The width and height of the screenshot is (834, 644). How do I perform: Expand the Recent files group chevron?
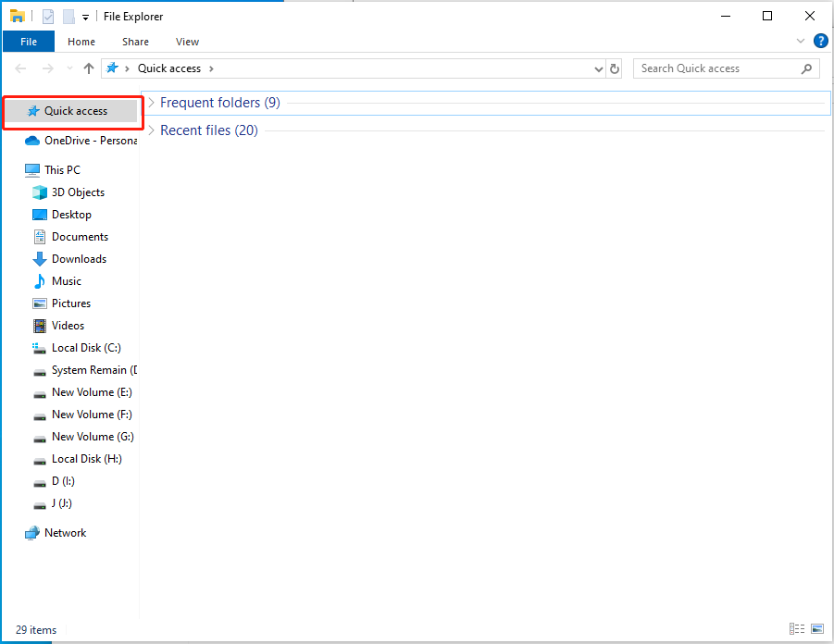[151, 130]
